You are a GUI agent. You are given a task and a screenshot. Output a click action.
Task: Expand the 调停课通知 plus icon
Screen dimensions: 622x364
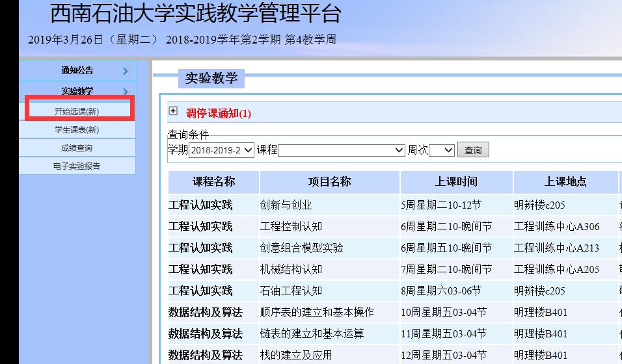[x=173, y=110]
